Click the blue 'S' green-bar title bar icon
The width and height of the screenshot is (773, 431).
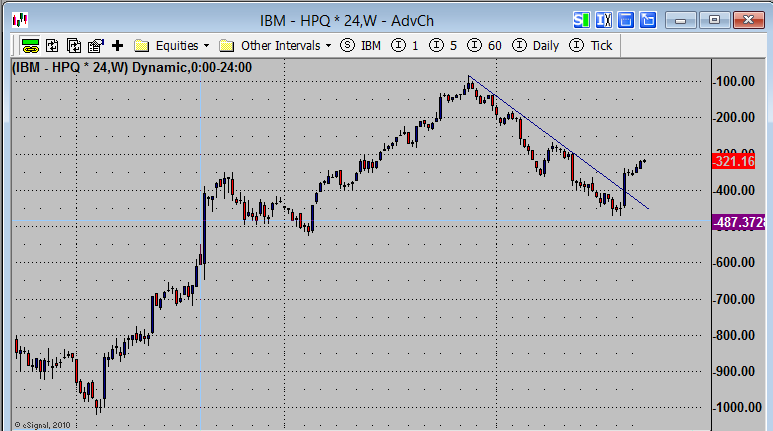point(582,20)
